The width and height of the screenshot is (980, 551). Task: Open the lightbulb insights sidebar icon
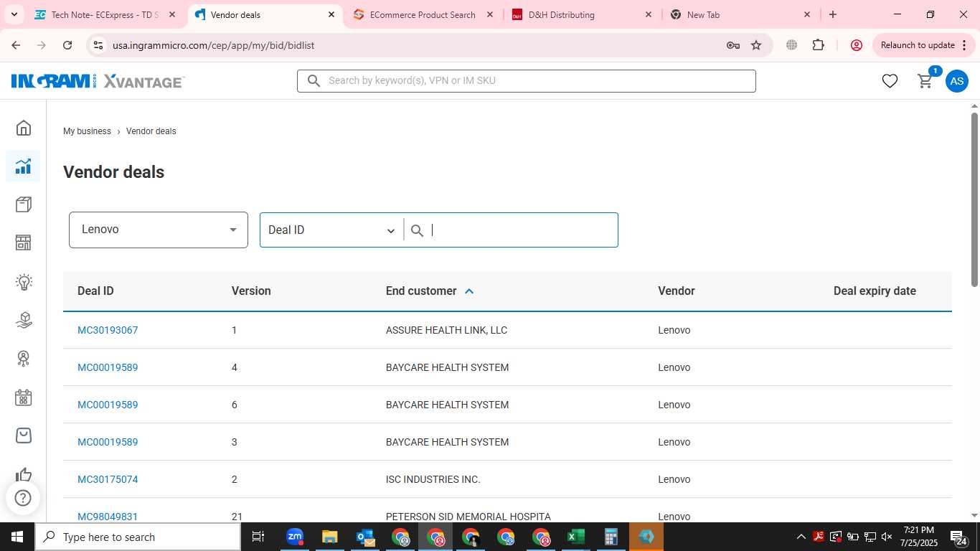pos(24,281)
